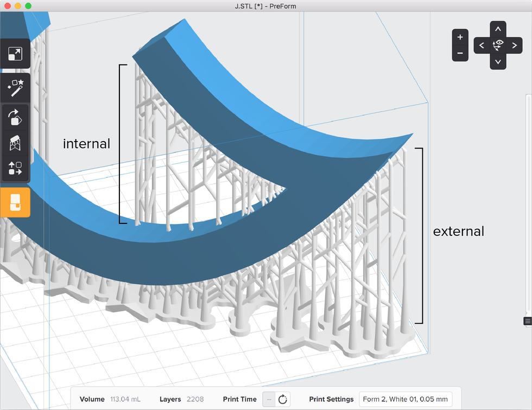The width and height of the screenshot is (532, 410).
Task: Zoom out using the minus button
Action: click(460, 54)
